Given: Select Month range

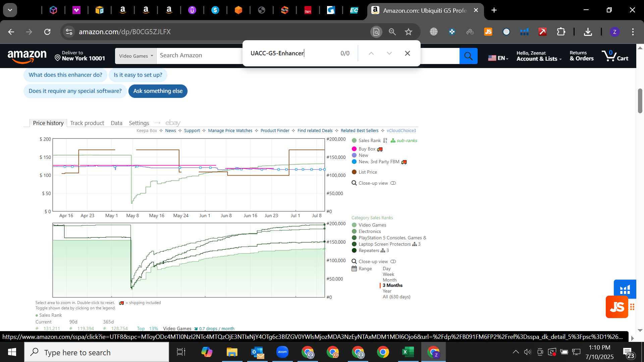Looking at the screenshot, I should [x=389, y=280].
